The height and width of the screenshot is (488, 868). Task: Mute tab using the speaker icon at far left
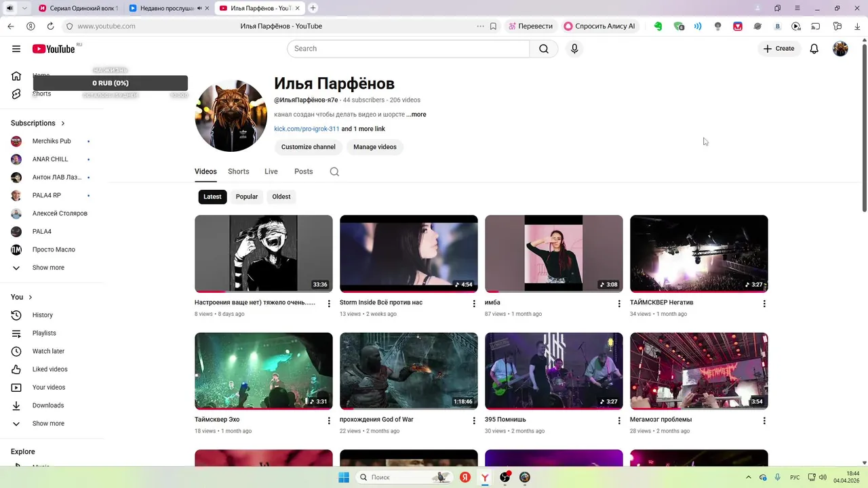[x=9, y=8]
